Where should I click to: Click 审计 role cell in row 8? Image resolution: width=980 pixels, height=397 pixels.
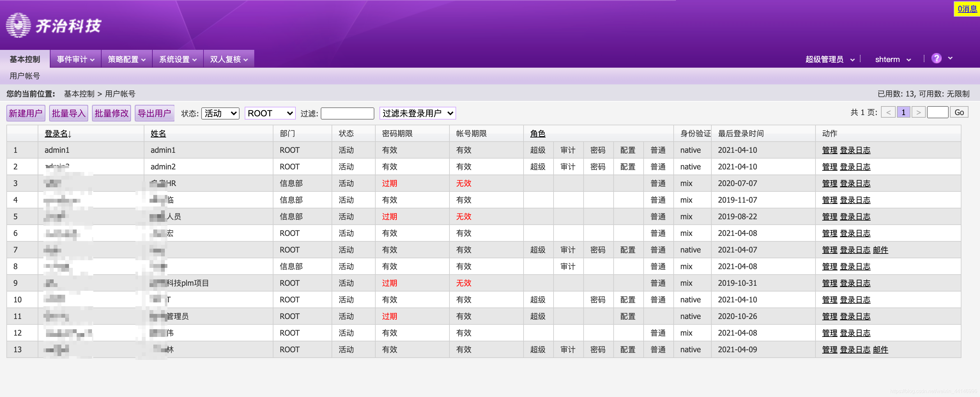tap(568, 267)
